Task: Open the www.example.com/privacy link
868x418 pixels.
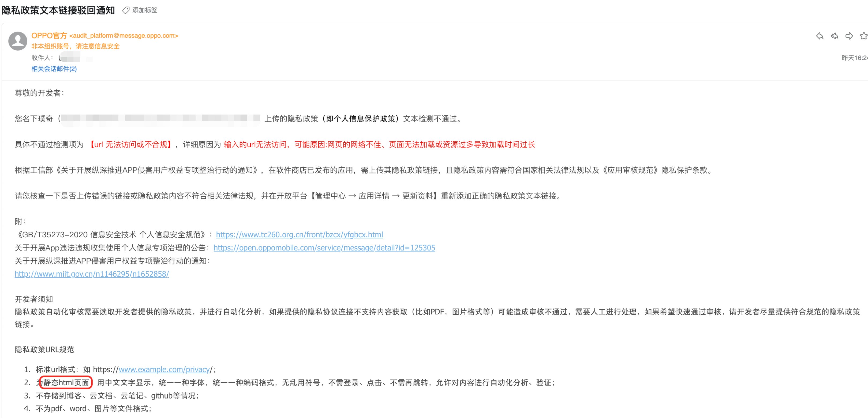Action: (164, 370)
